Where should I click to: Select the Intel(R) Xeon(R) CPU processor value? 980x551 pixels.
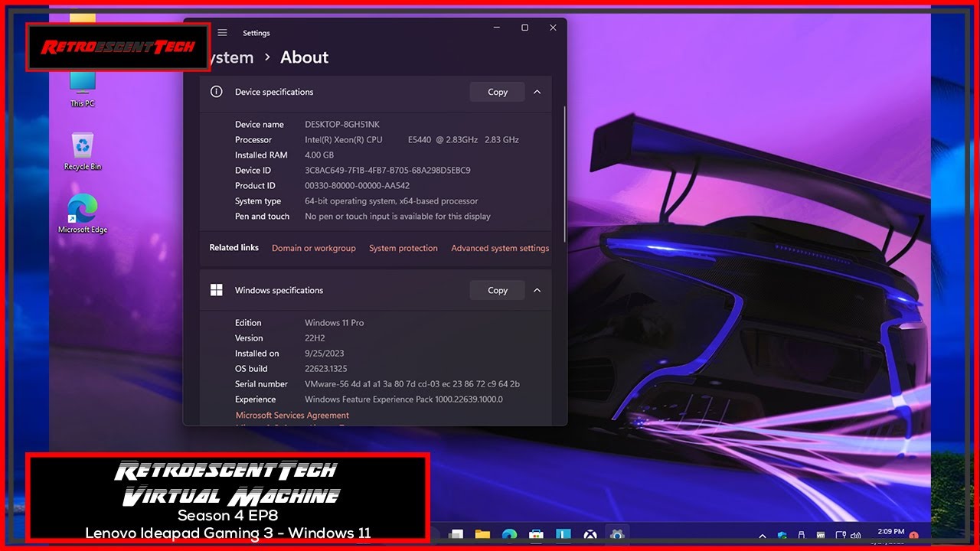click(412, 139)
